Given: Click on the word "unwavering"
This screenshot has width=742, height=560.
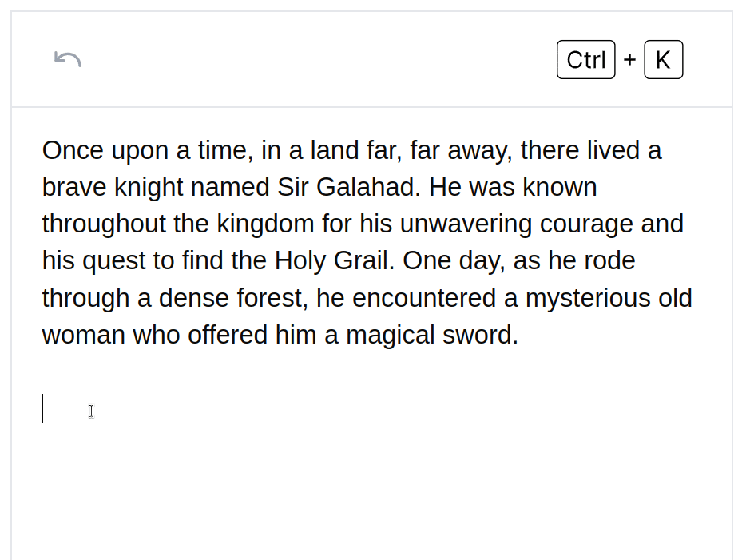Looking at the screenshot, I should (466, 224).
